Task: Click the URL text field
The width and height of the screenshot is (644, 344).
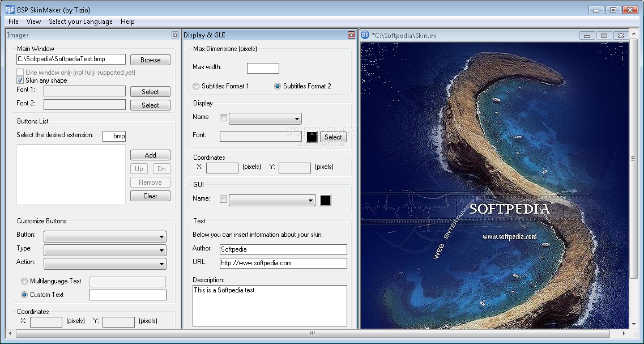Action: 283,263
